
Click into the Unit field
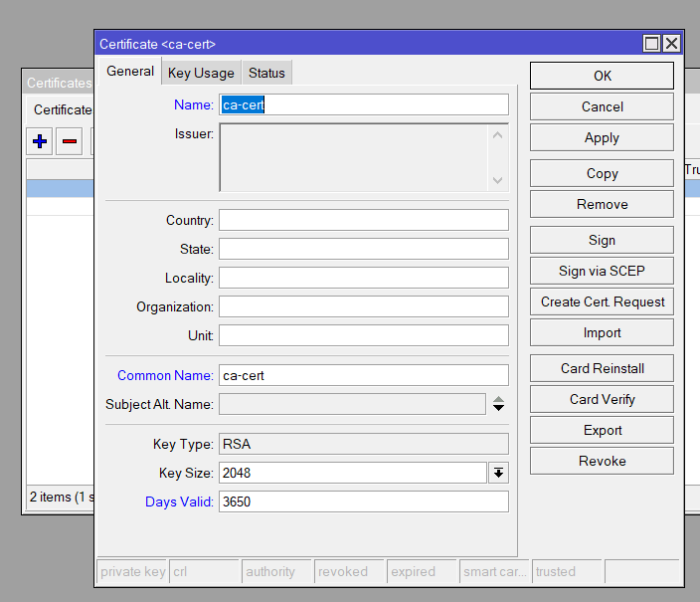(363, 335)
